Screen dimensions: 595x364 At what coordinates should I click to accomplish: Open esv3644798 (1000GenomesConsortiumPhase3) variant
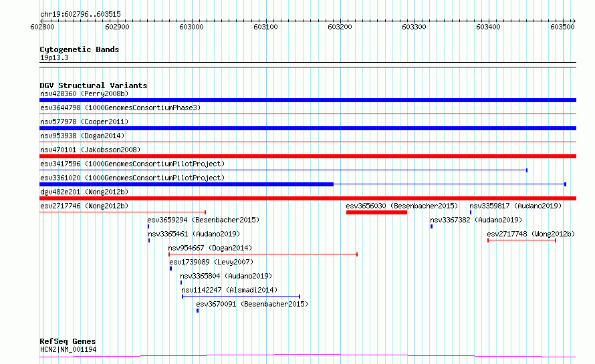pyautogui.click(x=120, y=108)
